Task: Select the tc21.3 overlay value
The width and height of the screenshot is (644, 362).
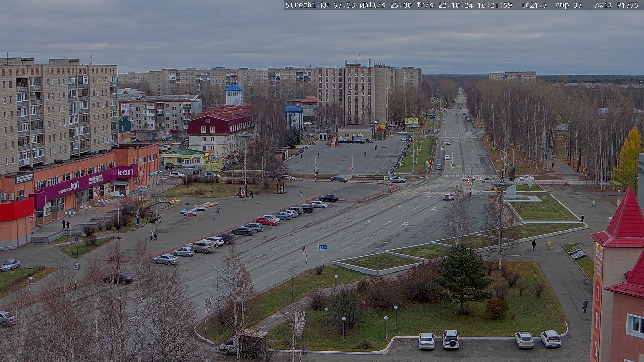Action: (534, 5)
